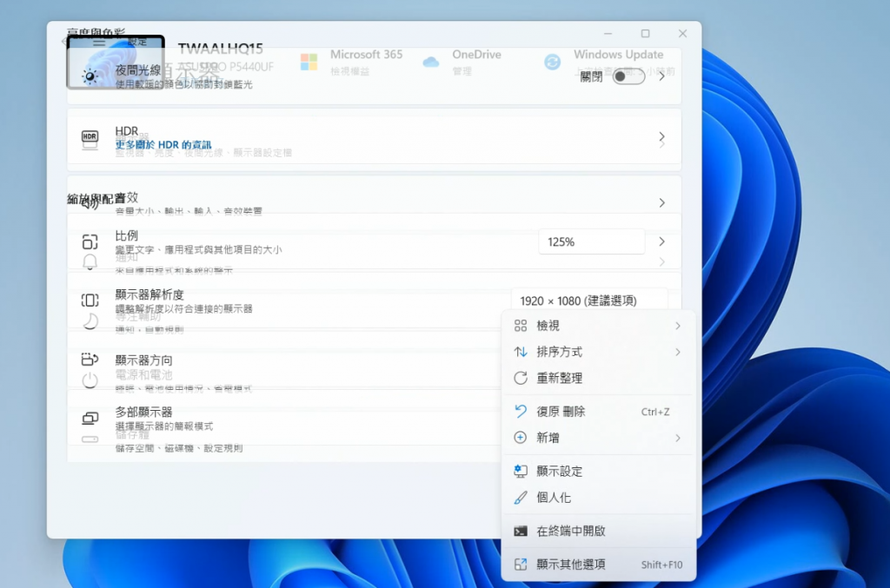Click the 顯示器解析度 label text
Viewport: 890px width, 588px height.
pyautogui.click(x=149, y=294)
